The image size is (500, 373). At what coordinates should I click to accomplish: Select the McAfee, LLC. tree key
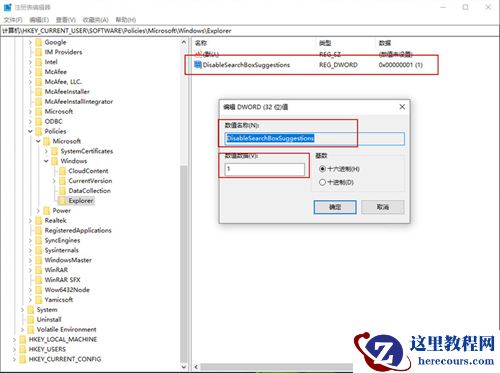pyautogui.click(x=63, y=82)
